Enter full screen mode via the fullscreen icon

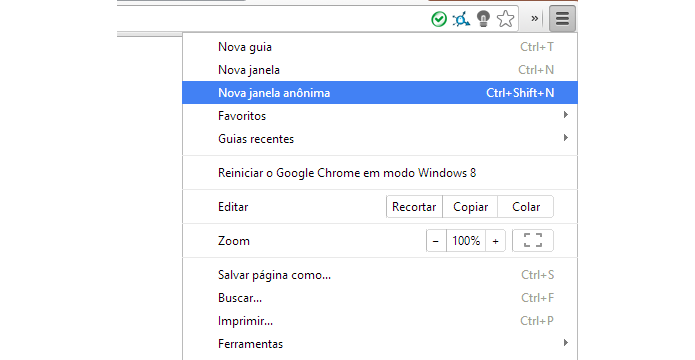click(533, 241)
